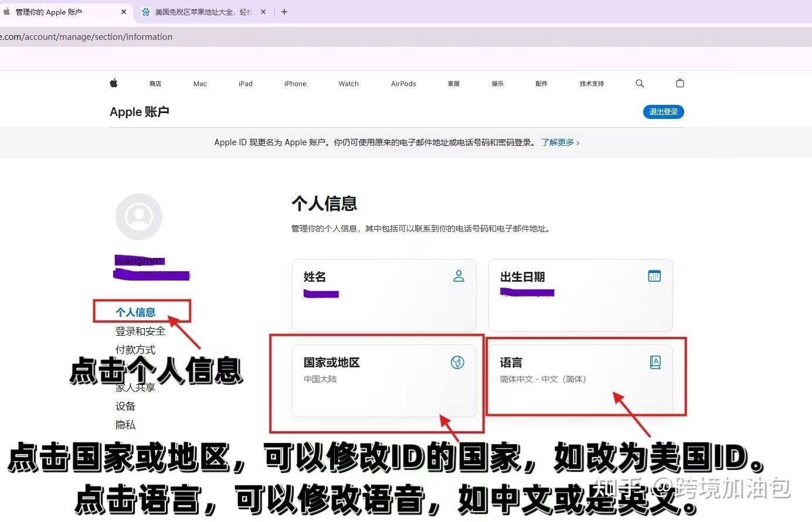
Task: Click the calendar icon on 出生日期 card
Action: (x=654, y=276)
